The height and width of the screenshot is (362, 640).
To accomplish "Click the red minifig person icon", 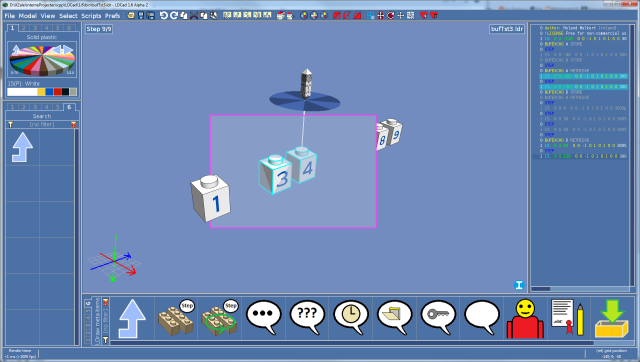I will point(525,319).
